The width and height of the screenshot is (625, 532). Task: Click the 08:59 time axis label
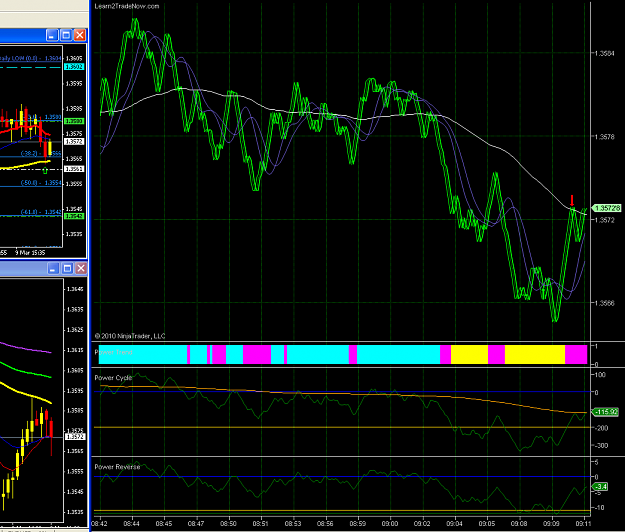coord(357,524)
